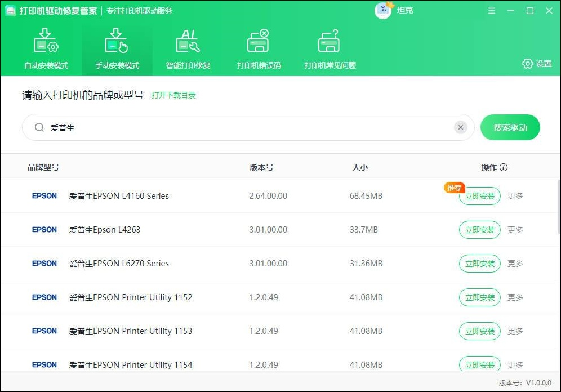Image resolution: width=561 pixels, height=392 pixels.
Task: Install EPSON L6270 Series driver
Action: coord(479,264)
